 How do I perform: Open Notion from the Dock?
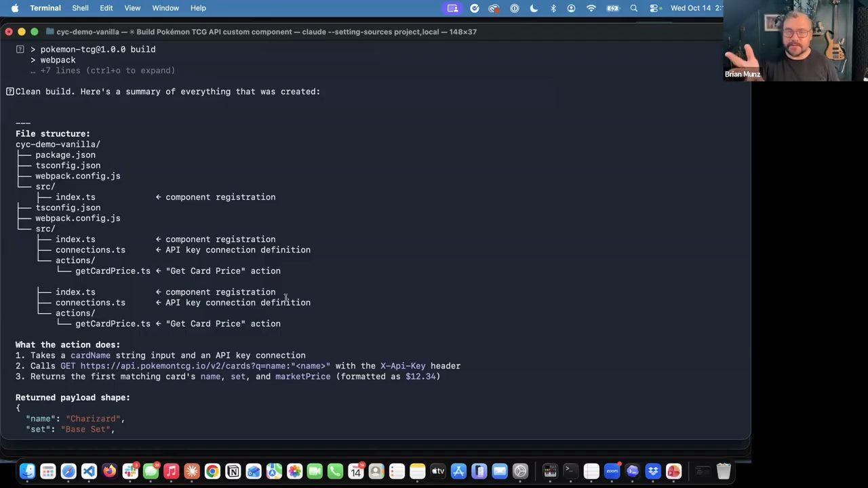(x=233, y=471)
